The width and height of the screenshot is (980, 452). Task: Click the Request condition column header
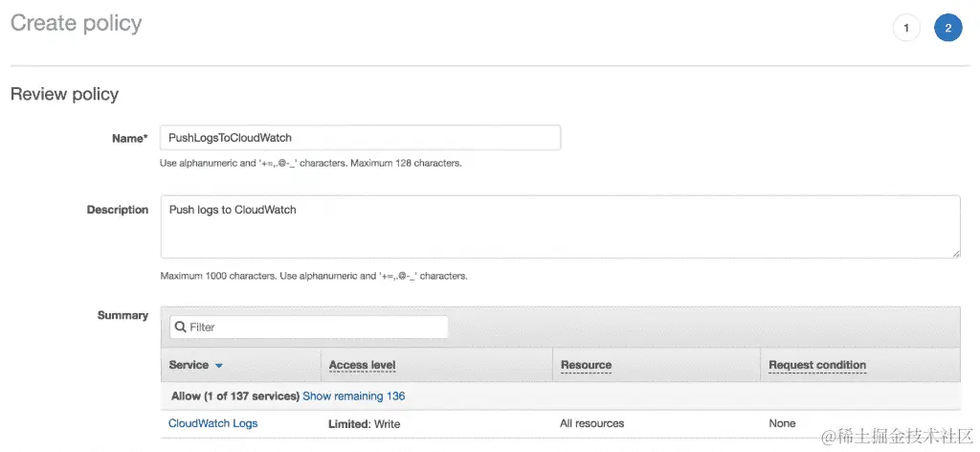(x=817, y=365)
